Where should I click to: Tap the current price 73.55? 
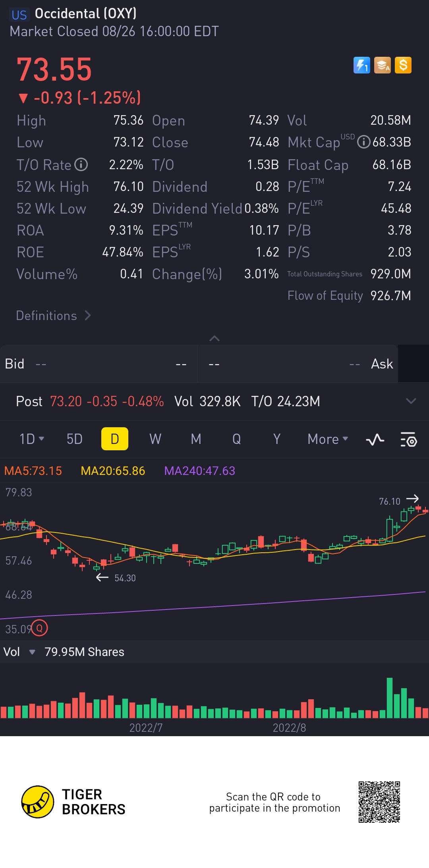click(x=54, y=69)
